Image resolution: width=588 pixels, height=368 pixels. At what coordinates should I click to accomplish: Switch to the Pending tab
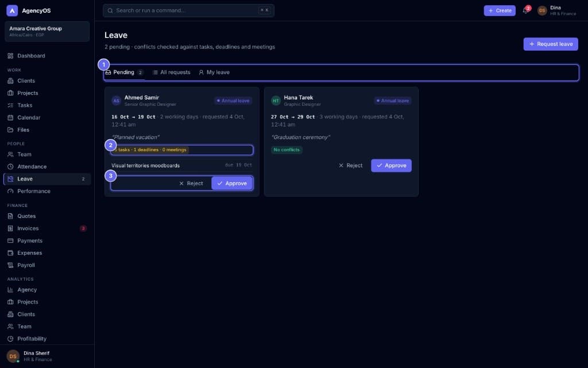125,72
